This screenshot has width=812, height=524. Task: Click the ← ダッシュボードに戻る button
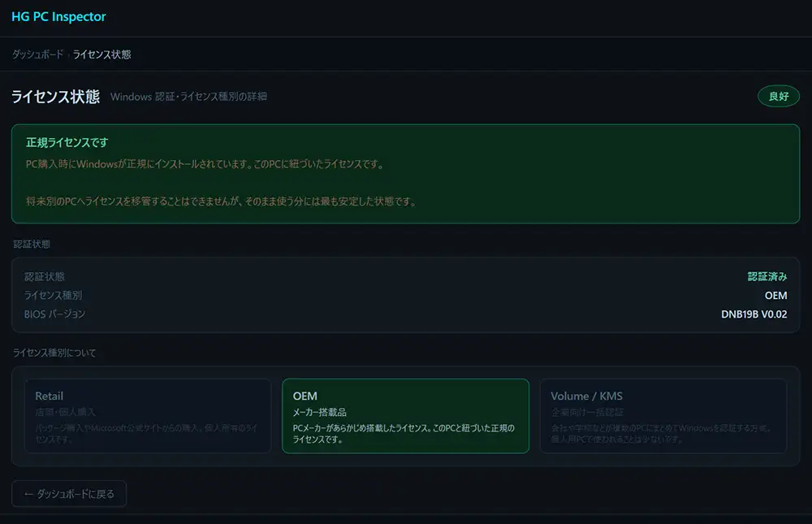click(x=69, y=494)
